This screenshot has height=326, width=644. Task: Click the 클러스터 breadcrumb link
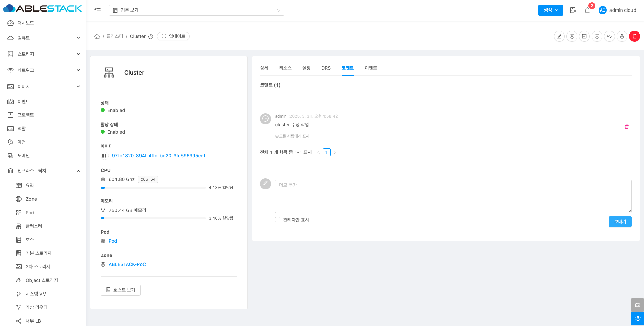click(x=115, y=36)
